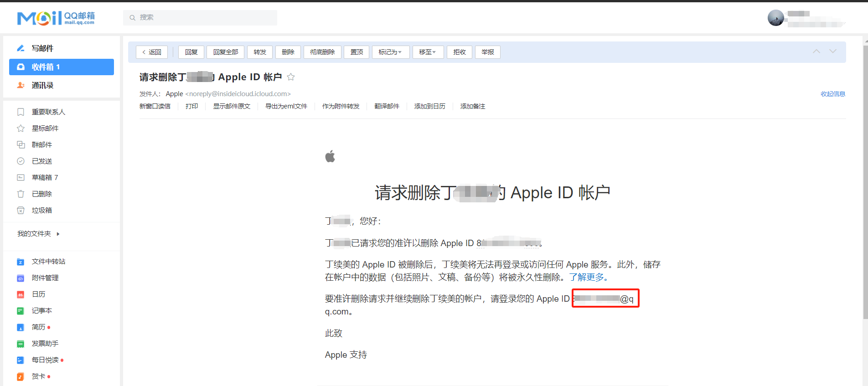Open the calendar icon in sidebar
Image resolution: width=868 pixels, height=386 pixels.
coord(21,294)
